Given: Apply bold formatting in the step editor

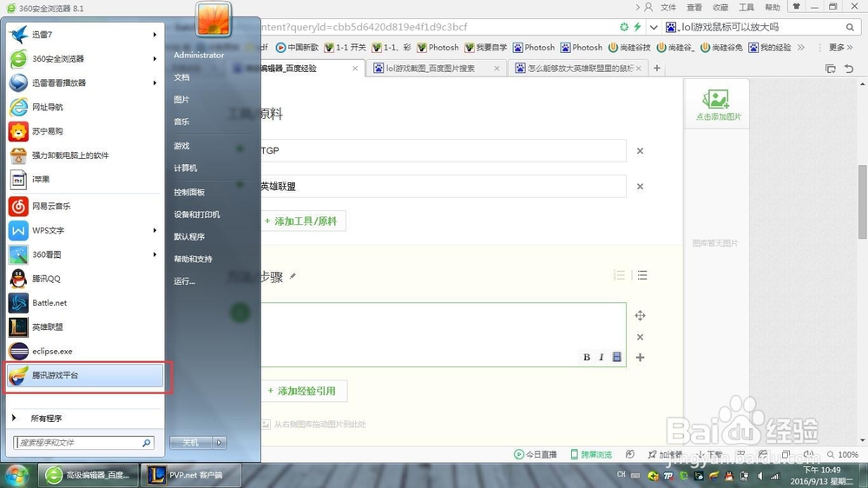Looking at the screenshot, I should click(x=587, y=357).
